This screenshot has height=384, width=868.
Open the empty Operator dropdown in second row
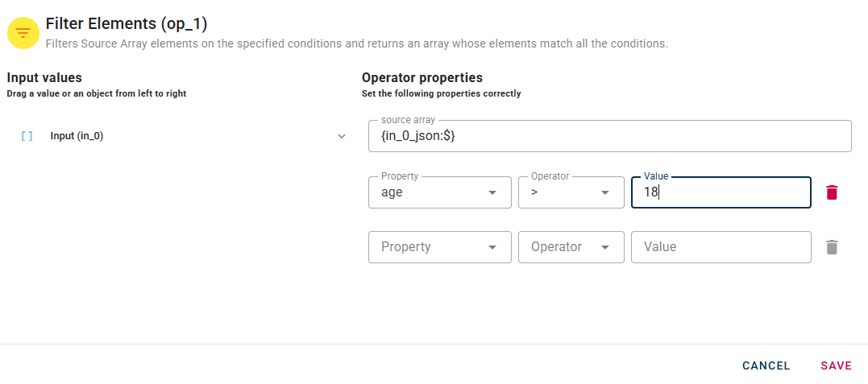pyautogui.click(x=571, y=247)
